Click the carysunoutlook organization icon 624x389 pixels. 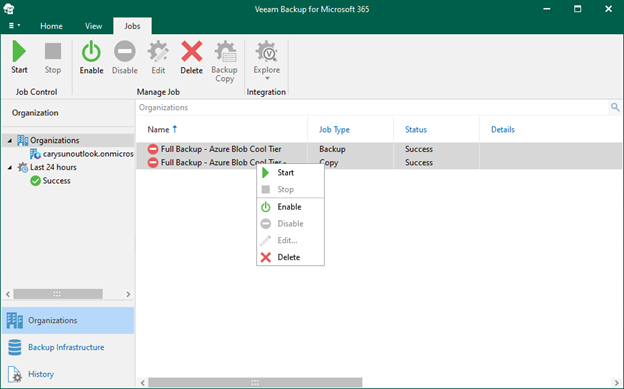tap(35, 154)
